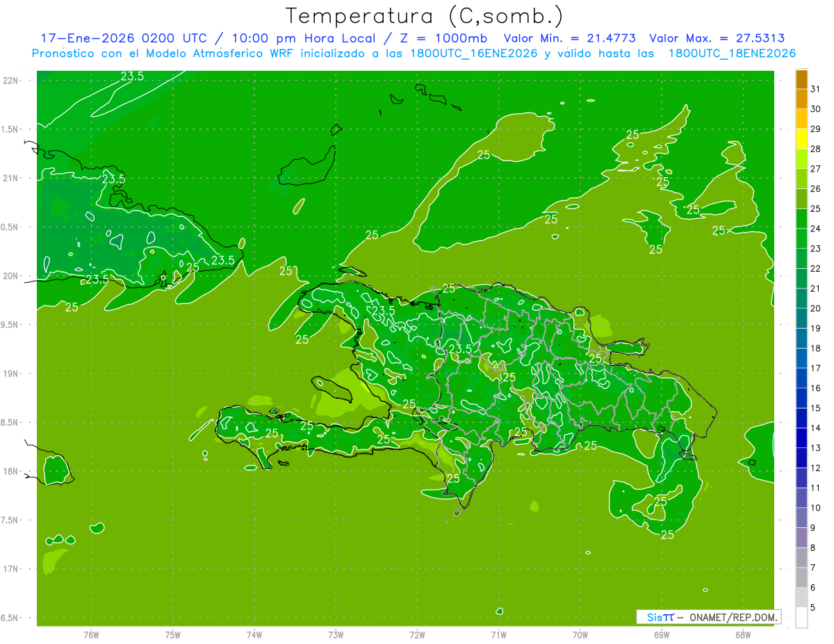The width and height of the screenshot is (834, 644).
Task: Click the number 22 in the color legend
Action: (816, 269)
